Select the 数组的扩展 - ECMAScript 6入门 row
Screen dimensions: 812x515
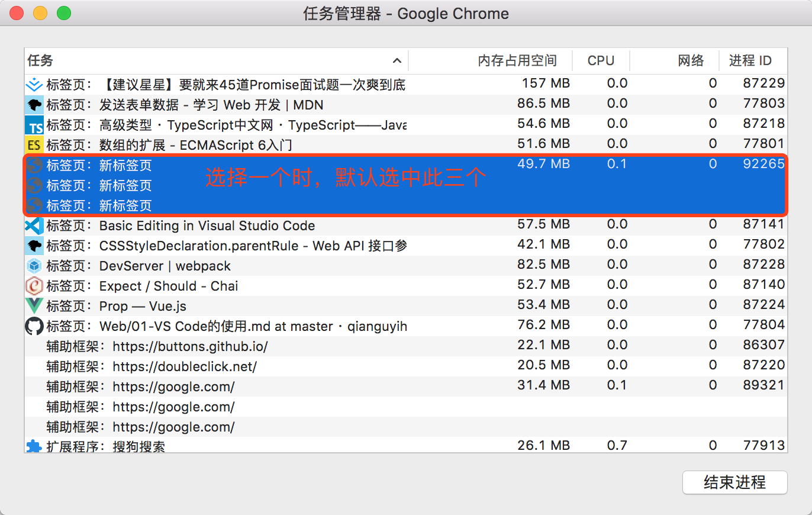point(406,145)
